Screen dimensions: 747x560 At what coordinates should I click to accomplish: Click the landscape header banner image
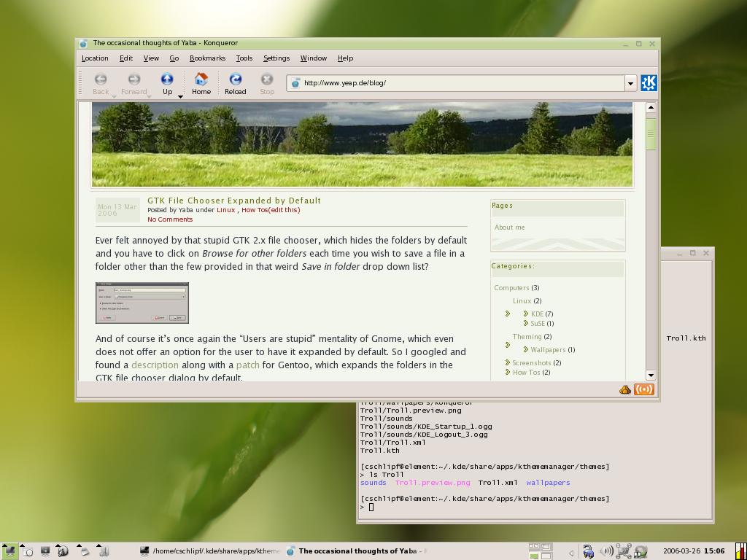362,144
